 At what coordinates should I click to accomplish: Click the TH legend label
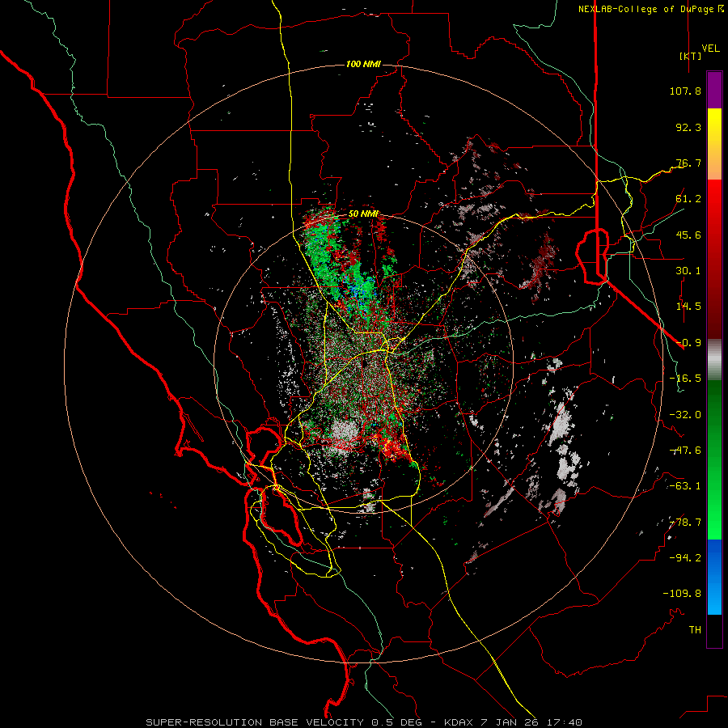point(695,630)
